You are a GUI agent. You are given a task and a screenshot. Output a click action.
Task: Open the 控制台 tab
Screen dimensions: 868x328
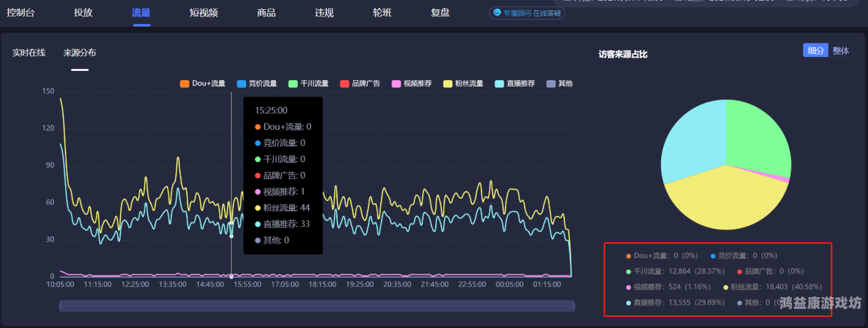pyautogui.click(x=20, y=12)
